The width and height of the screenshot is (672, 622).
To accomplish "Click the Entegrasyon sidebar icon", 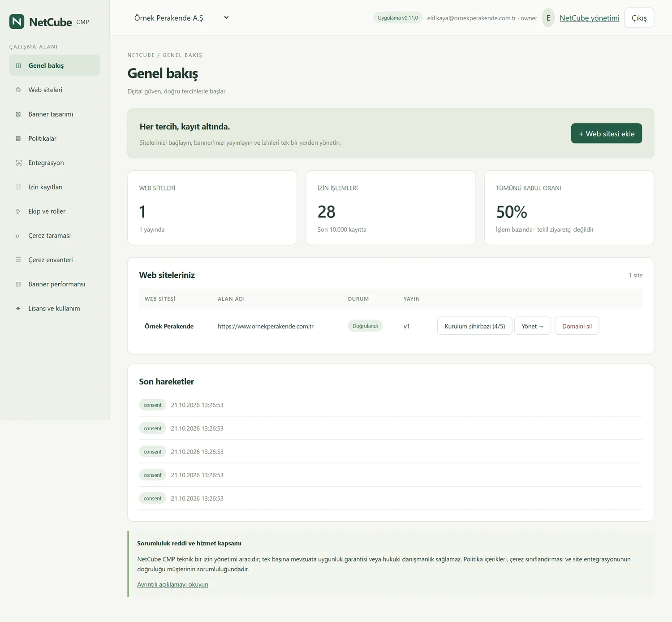I will click(x=18, y=163).
